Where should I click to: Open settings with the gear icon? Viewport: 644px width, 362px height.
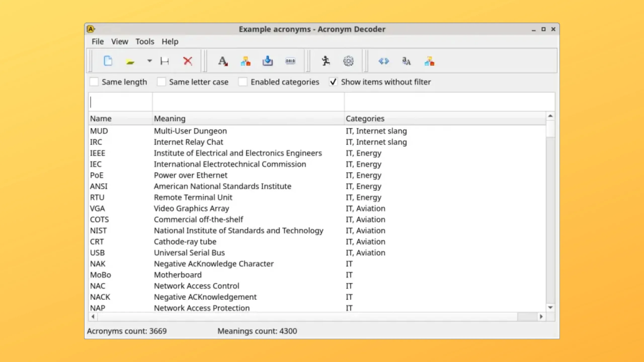click(348, 61)
